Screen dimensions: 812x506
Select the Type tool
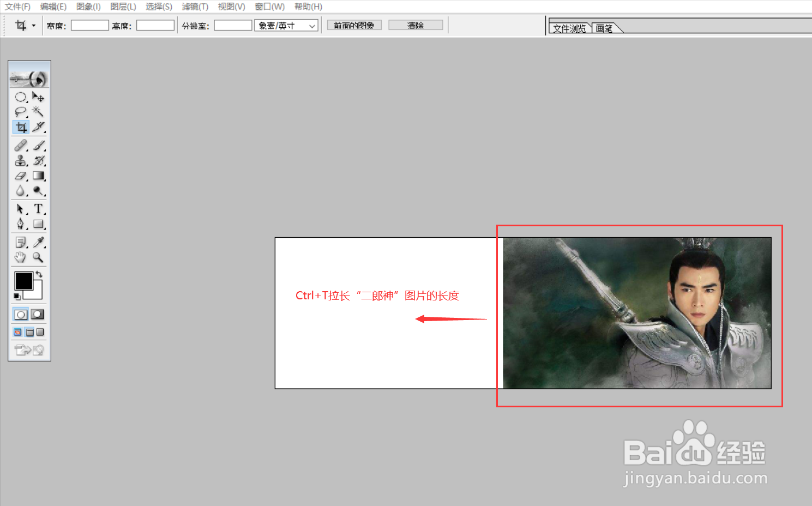(38, 209)
